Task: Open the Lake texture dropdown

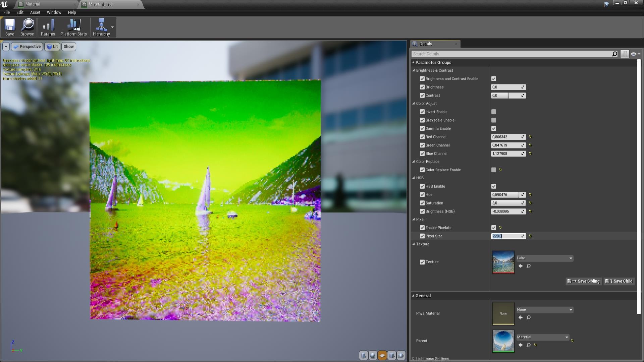Action: pyautogui.click(x=571, y=258)
